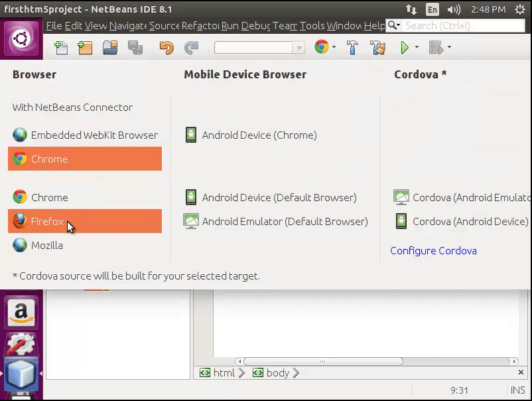Open the Edit menu
Viewport: 532px width, 401px height.
(x=74, y=26)
